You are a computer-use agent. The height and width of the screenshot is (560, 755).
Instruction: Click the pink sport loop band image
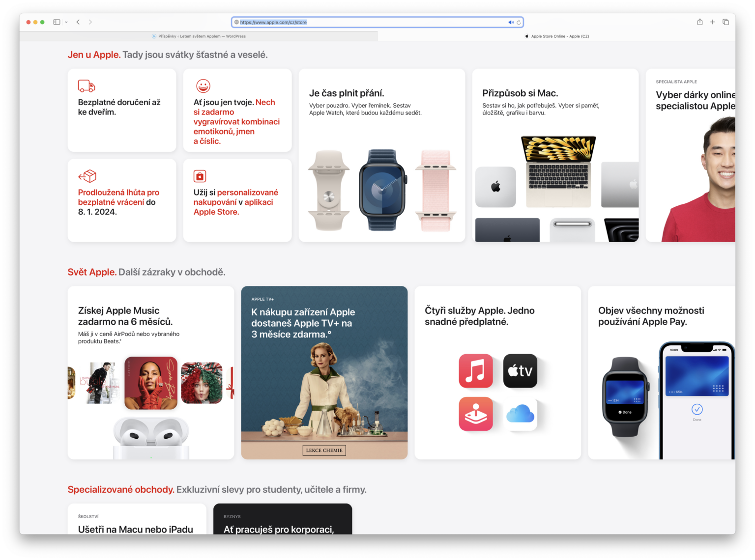tap(436, 191)
